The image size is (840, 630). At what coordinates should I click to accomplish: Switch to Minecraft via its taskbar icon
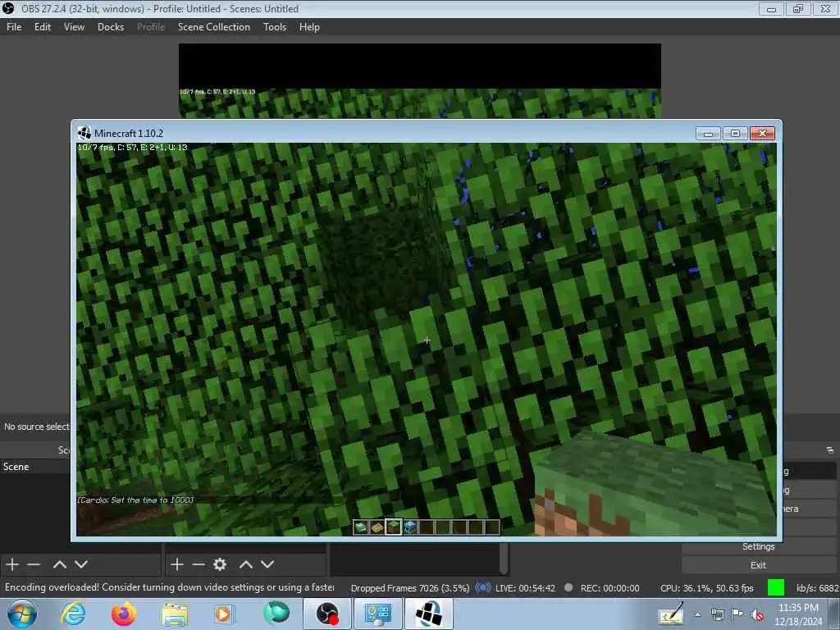tap(428, 614)
